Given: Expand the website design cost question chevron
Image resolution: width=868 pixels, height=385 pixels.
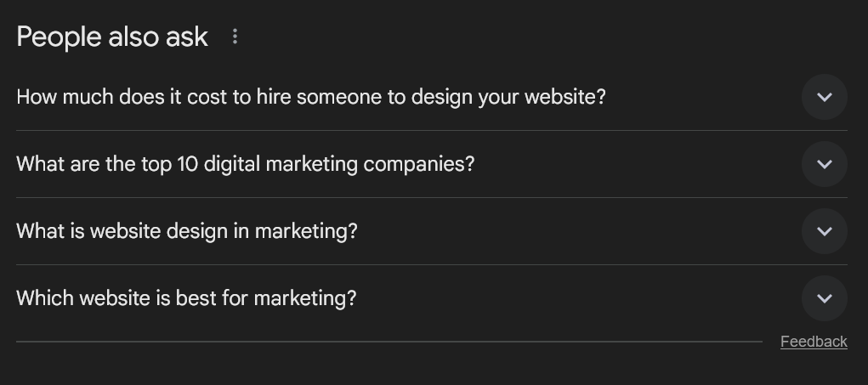Looking at the screenshot, I should [824, 97].
